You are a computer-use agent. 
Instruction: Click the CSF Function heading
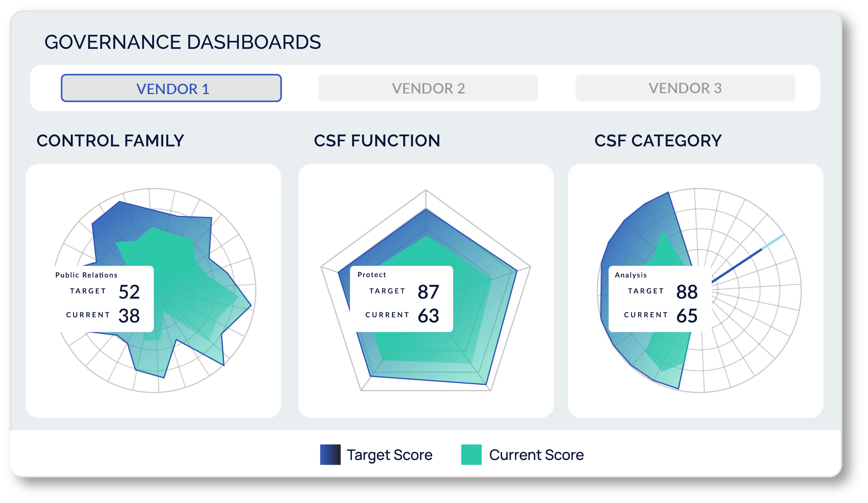[x=377, y=140]
